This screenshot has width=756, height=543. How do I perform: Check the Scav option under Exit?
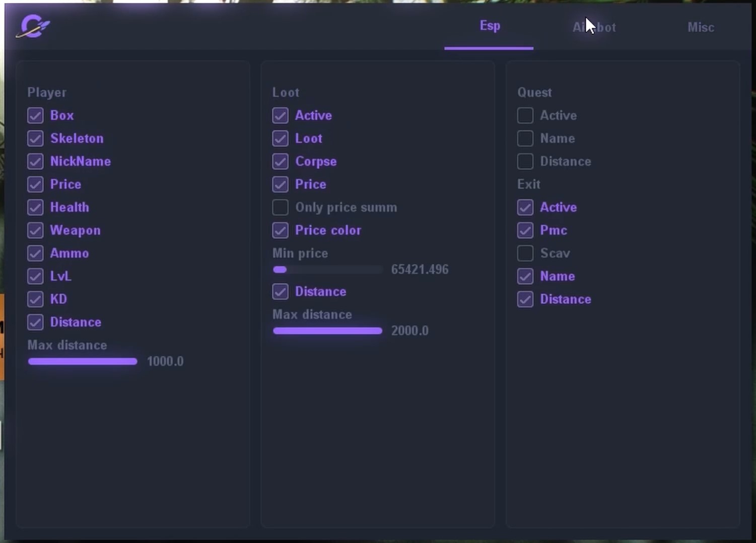coord(525,253)
